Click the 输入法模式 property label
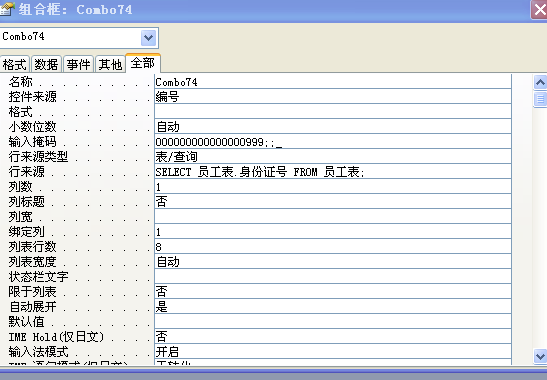The width and height of the screenshot is (547, 380). pos(38,352)
